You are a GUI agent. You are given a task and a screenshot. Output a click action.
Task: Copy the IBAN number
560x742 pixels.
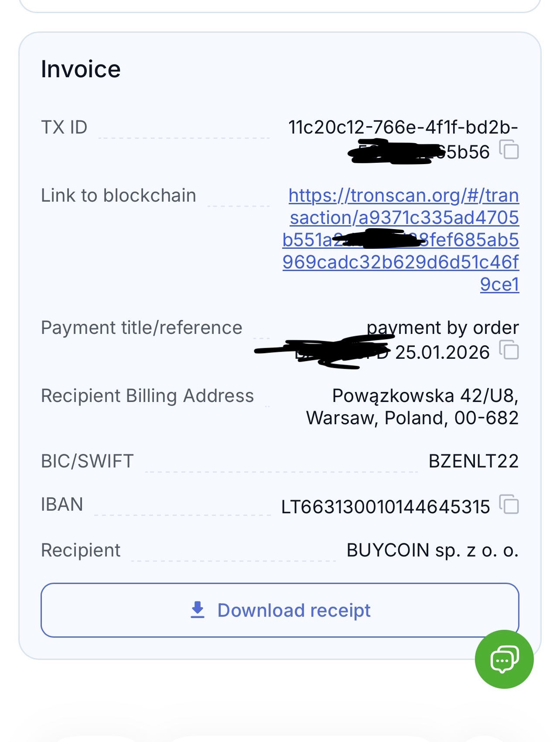pyautogui.click(x=509, y=505)
